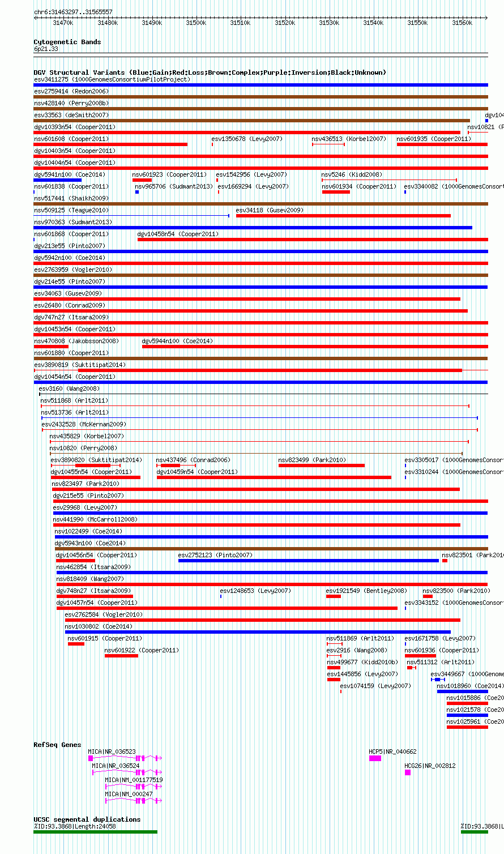Click the esv33563 (deSmith2007) label
The image size is (504, 854).
(x=71, y=116)
